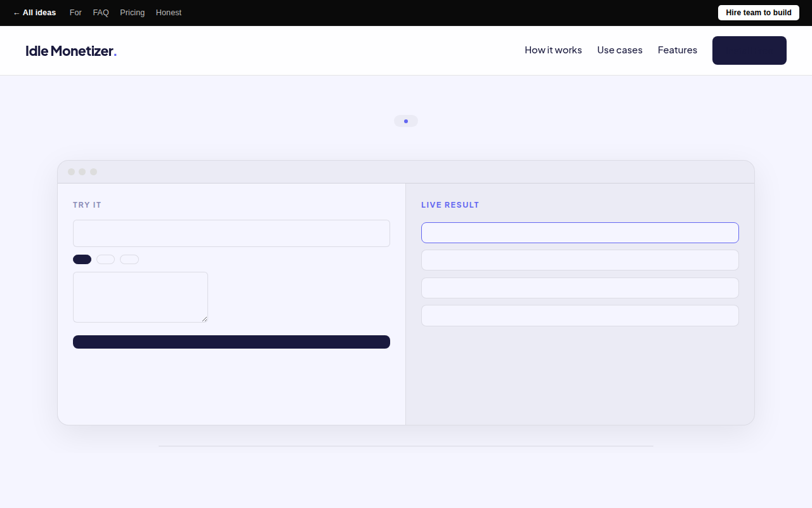This screenshot has width=812, height=508.
Task: Open the FAQ link in top bar
Action: point(101,13)
